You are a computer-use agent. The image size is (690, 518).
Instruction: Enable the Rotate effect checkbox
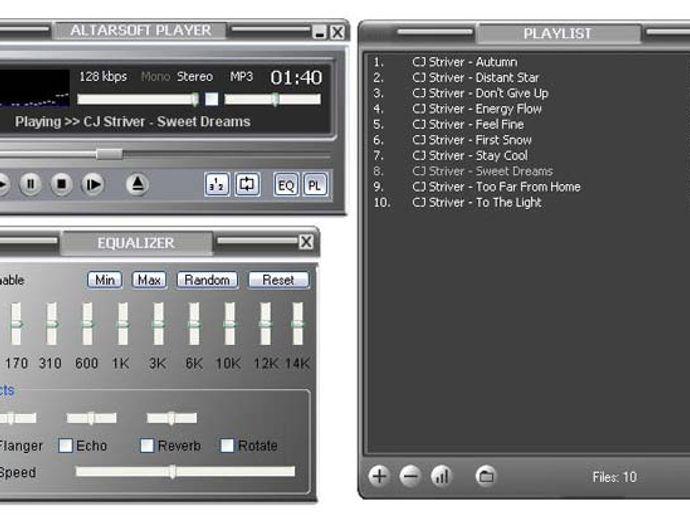click(227, 445)
